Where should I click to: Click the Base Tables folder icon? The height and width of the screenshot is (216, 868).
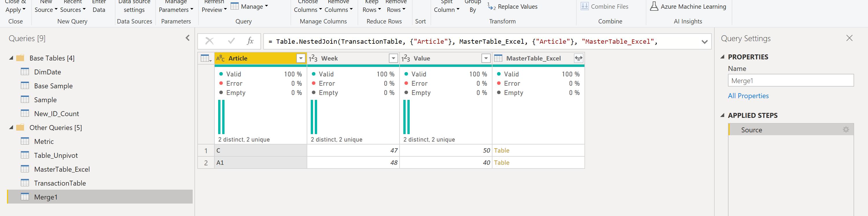(x=20, y=58)
